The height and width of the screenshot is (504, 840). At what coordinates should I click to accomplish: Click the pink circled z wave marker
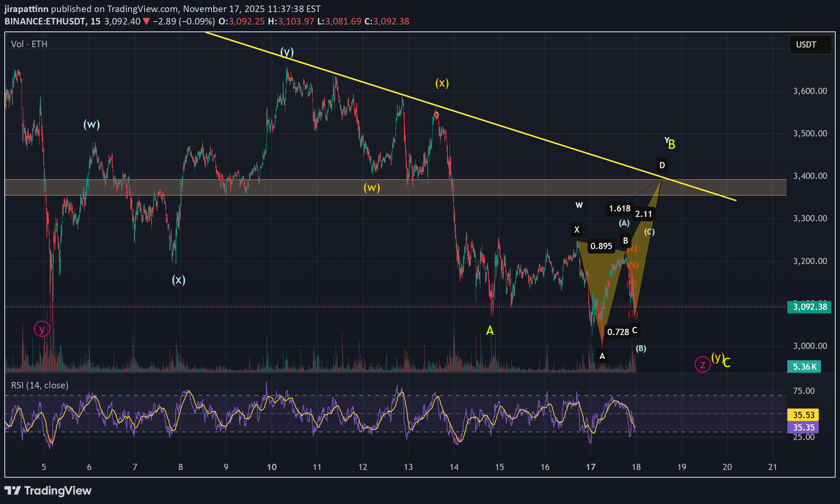702,364
